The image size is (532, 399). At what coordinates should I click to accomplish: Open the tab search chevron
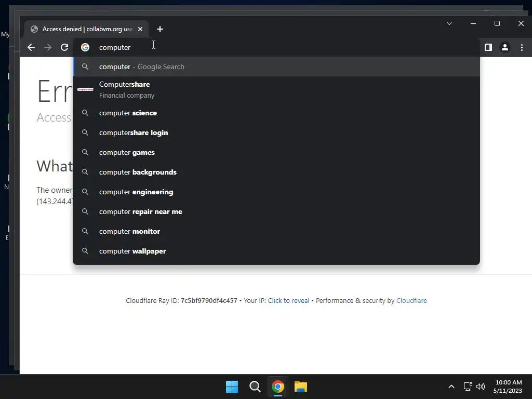tap(449, 23)
